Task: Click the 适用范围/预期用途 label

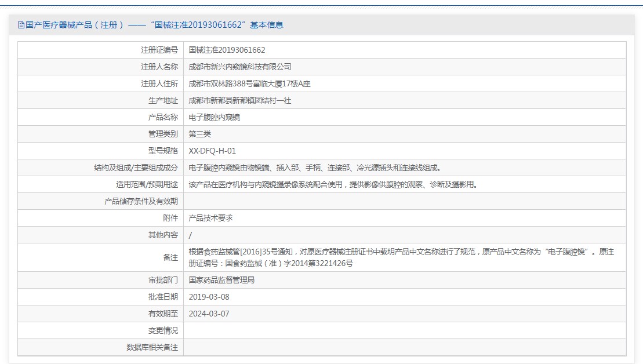Action: tap(147, 184)
